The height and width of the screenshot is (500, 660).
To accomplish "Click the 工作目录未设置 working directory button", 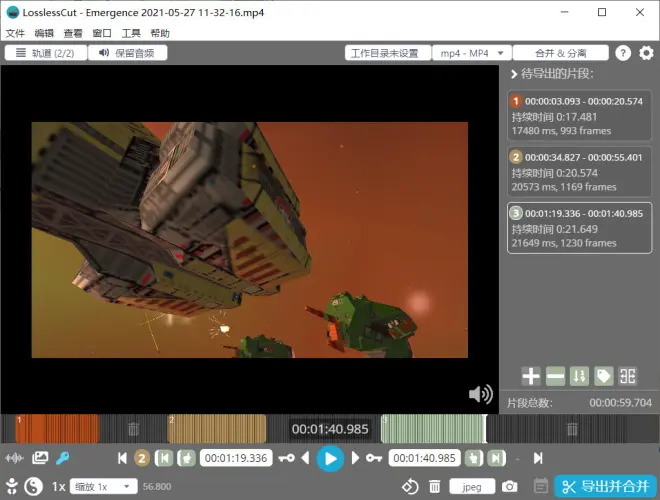I will [x=388, y=53].
